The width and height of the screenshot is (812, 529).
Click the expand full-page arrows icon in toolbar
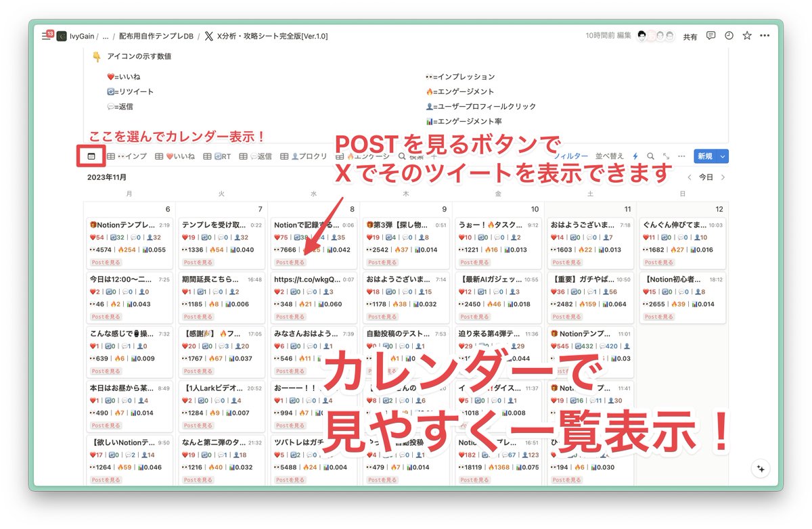pos(666,156)
